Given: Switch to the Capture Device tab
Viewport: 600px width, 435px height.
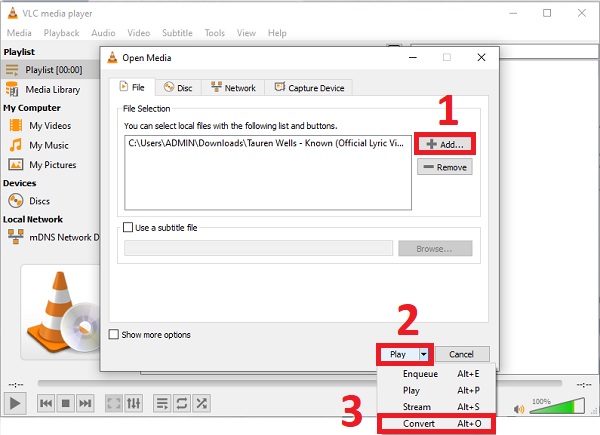Looking at the screenshot, I should pyautogui.click(x=309, y=88).
